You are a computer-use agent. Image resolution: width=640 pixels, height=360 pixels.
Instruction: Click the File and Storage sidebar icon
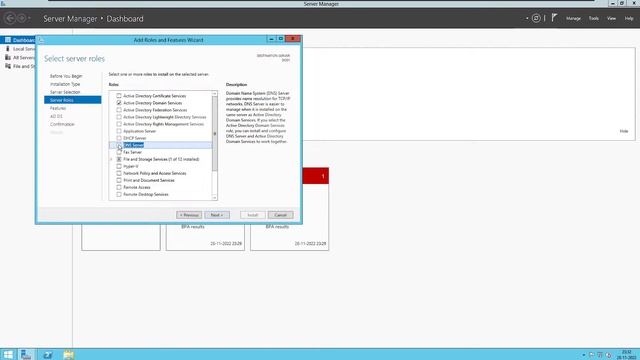pyautogui.click(x=7, y=66)
